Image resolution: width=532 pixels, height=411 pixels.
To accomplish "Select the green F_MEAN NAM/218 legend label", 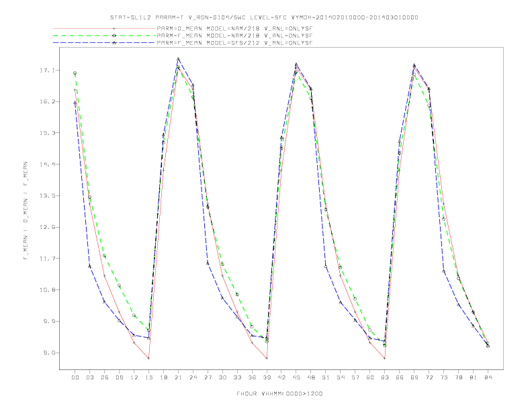I will (x=234, y=36).
